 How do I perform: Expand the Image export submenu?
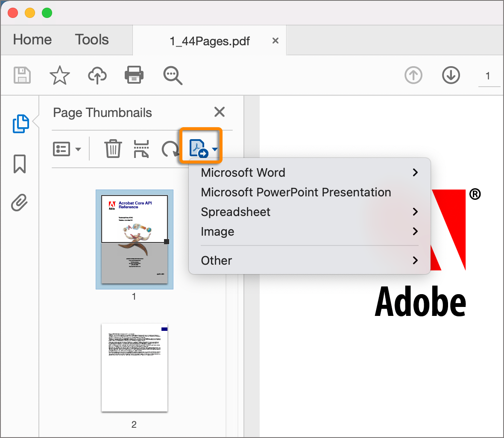point(217,231)
